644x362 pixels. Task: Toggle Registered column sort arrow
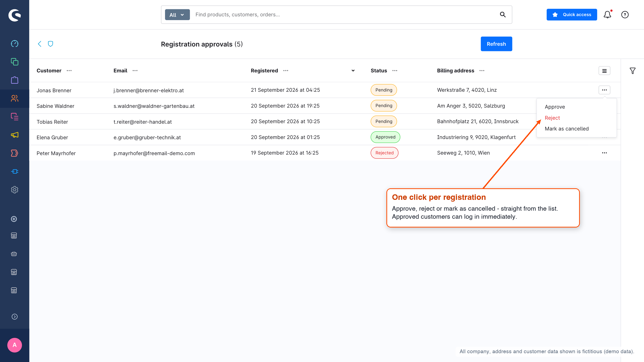(353, 71)
